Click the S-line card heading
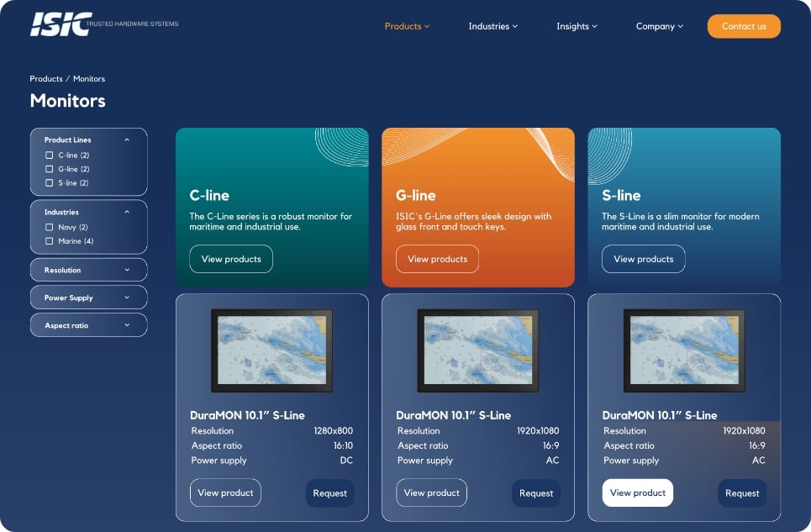Screen dimensions: 811x532 621,196
